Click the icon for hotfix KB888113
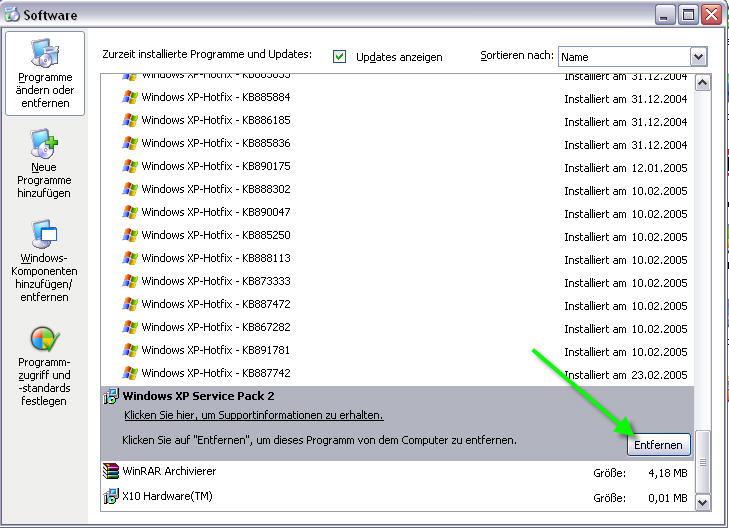729x528 pixels. coord(130,258)
